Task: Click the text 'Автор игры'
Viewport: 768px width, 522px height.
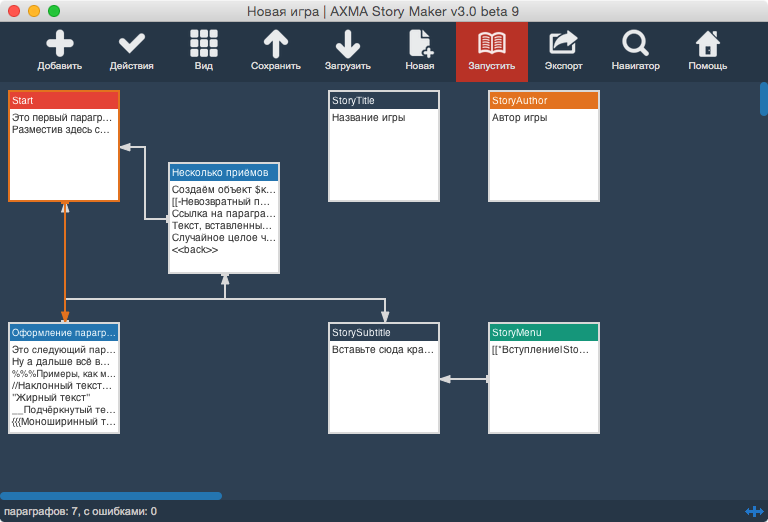Action: click(519, 118)
